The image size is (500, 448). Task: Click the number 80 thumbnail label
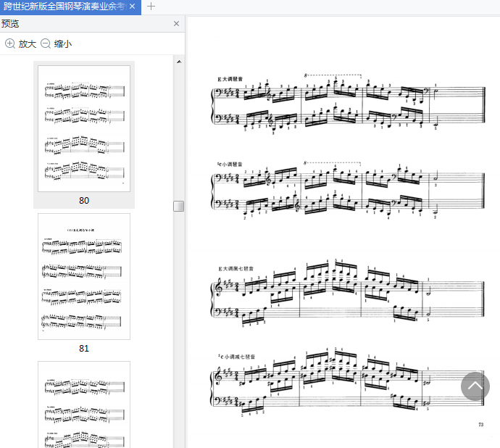84,200
